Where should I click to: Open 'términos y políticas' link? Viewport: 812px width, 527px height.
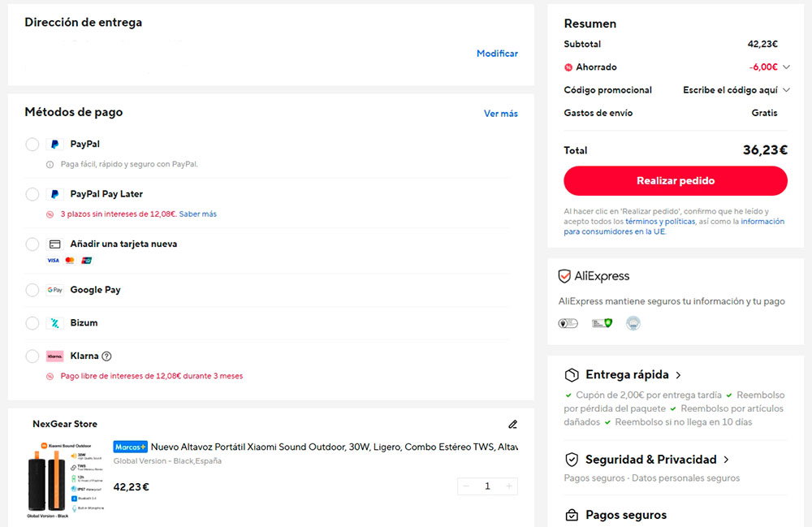pyautogui.click(x=660, y=222)
